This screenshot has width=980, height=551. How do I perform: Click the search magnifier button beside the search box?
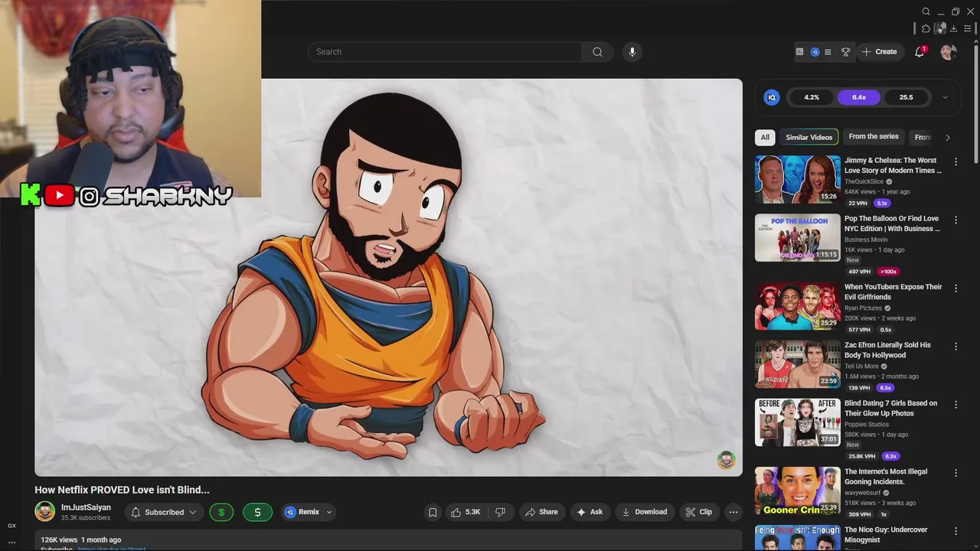point(597,52)
